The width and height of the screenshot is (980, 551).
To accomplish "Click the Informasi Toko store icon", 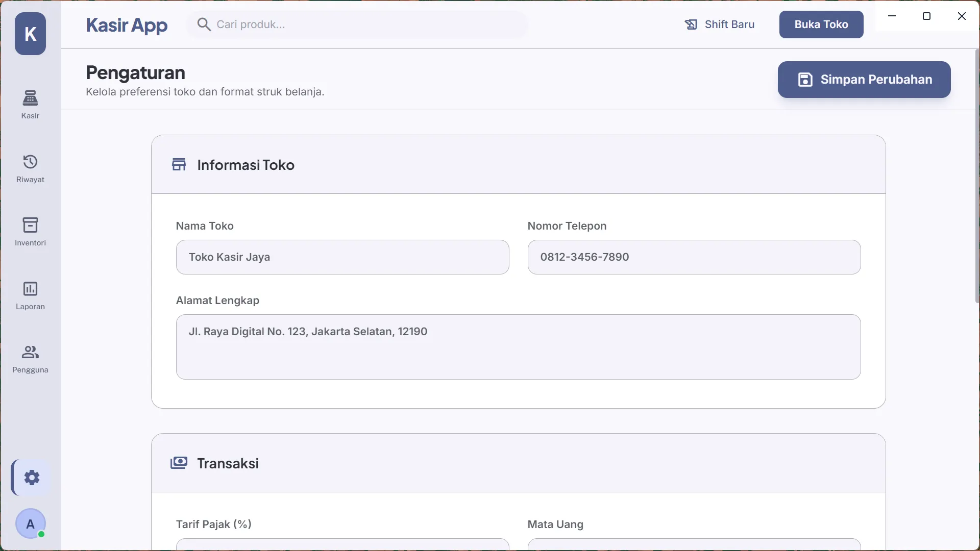I will tap(179, 164).
